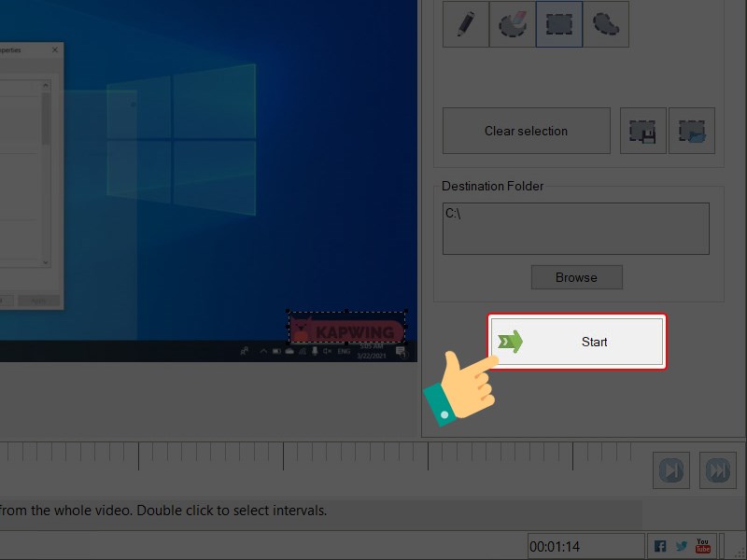Click the Destination Folder path field

coord(574,228)
